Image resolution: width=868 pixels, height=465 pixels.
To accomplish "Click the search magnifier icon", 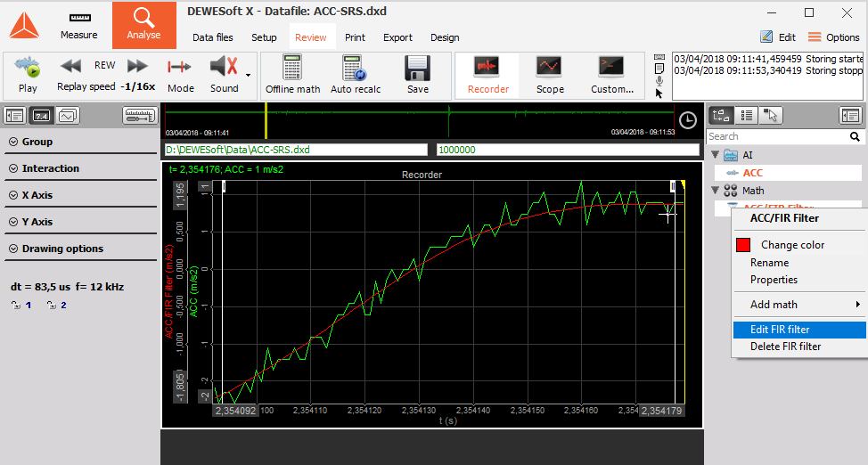I will pos(855,136).
